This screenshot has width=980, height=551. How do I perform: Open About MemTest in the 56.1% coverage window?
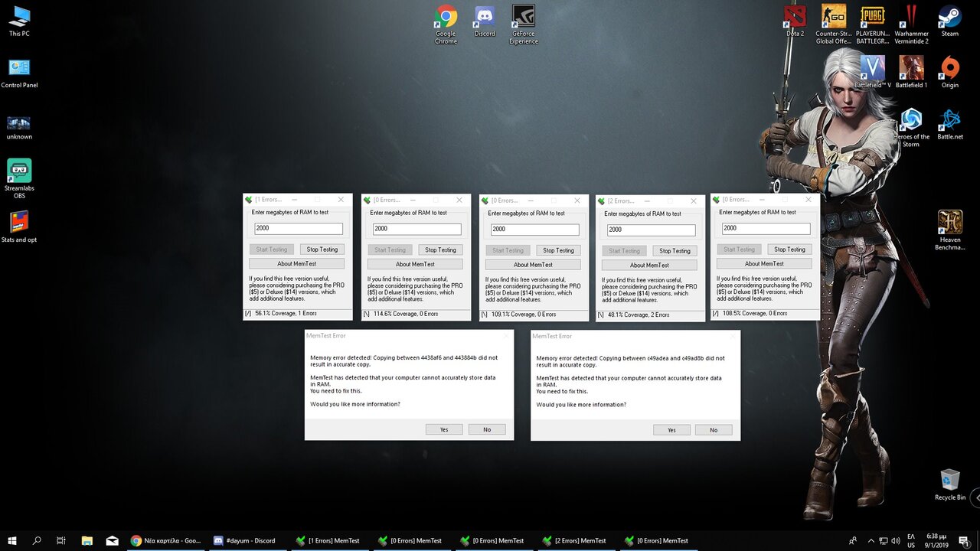point(298,264)
